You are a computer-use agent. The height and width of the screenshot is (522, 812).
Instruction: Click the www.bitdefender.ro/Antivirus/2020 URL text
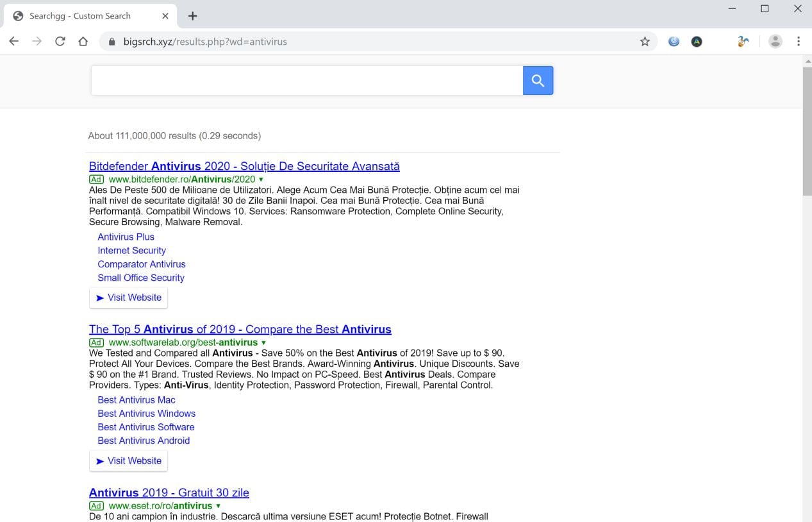point(182,180)
